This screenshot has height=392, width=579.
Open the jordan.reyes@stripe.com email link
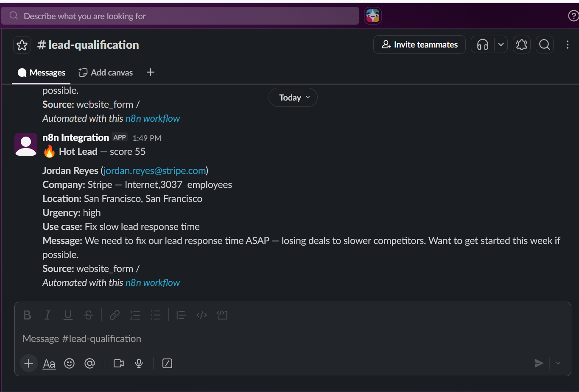click(x=154, y=171)
